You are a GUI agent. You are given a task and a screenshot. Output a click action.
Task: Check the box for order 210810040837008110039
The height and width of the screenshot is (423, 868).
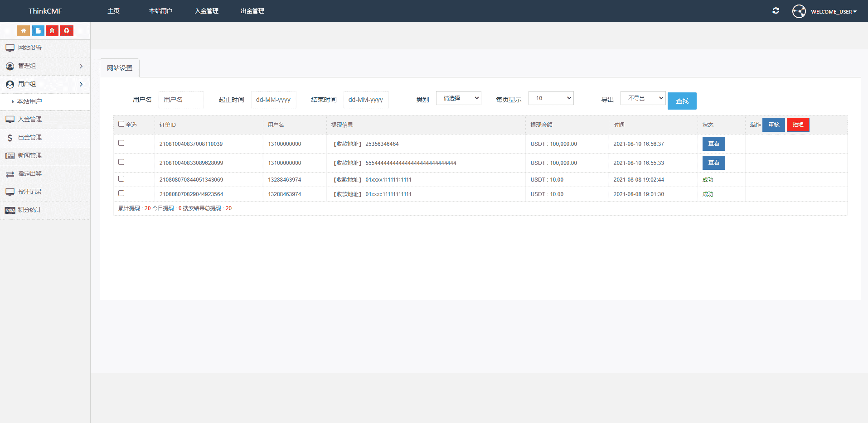point(121,143)
